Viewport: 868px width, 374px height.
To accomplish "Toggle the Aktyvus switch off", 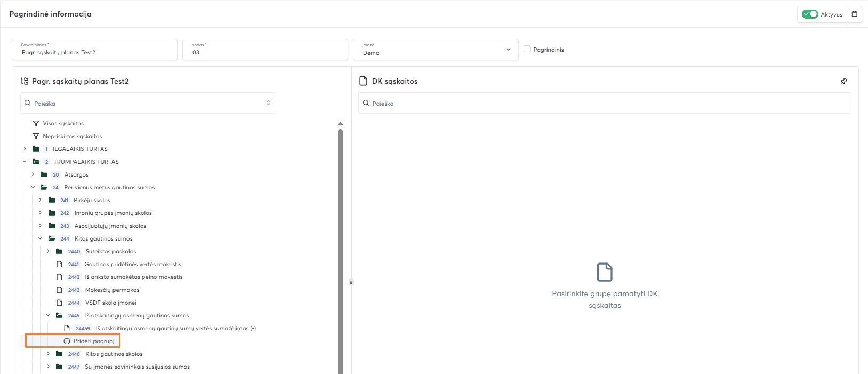I will tap(810, 14).
